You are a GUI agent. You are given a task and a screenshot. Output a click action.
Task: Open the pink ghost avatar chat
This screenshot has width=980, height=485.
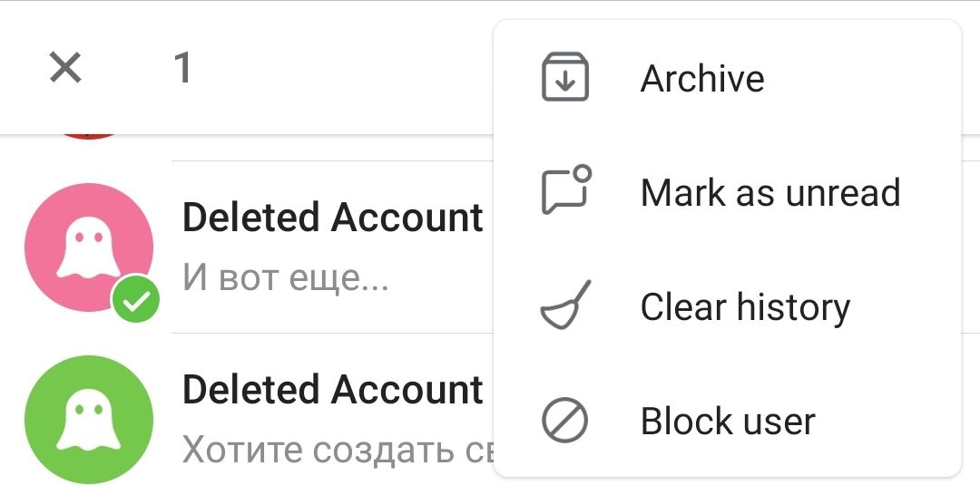coord(89,247)
